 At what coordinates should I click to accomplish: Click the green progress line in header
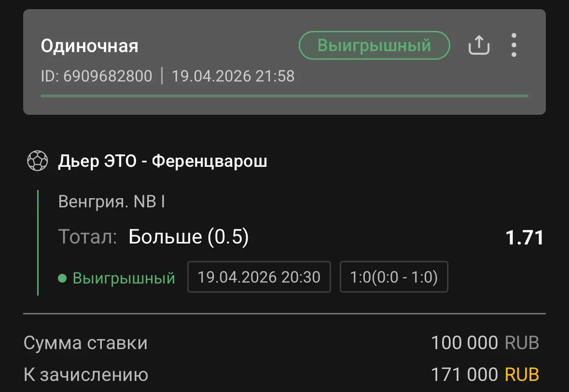[284, 96]
